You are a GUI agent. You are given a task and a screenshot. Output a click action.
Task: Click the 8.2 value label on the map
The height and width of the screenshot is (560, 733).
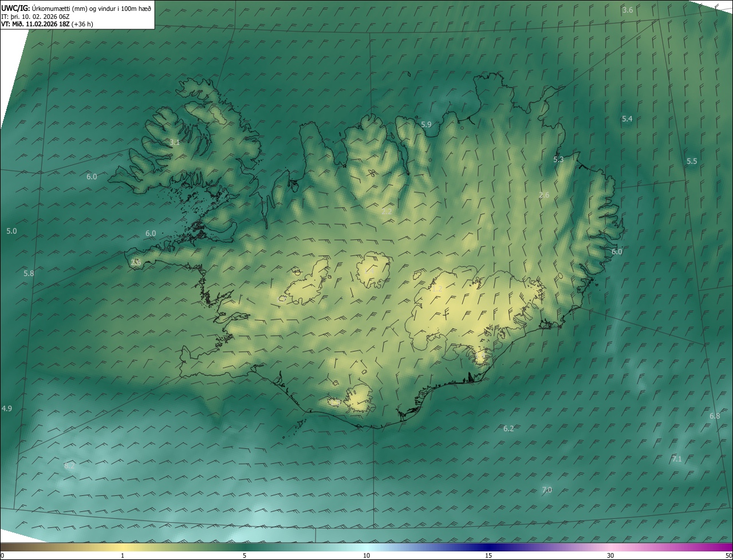tap(70, 466)
